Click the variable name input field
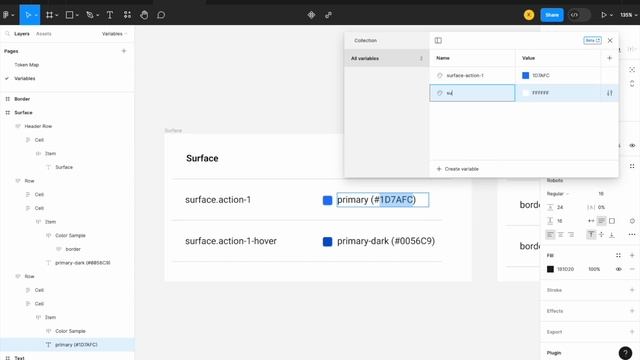The width and height of the screenshot is (640, 360). tap(472, 93)
